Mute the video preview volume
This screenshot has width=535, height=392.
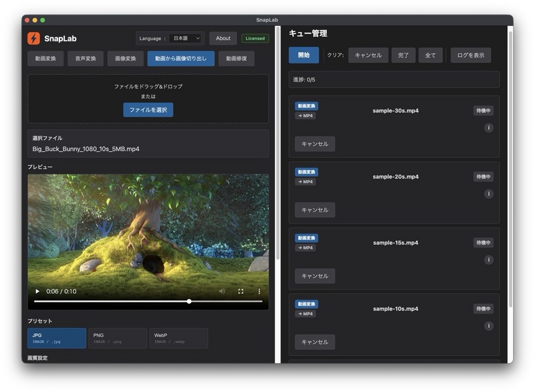point(222,291)
